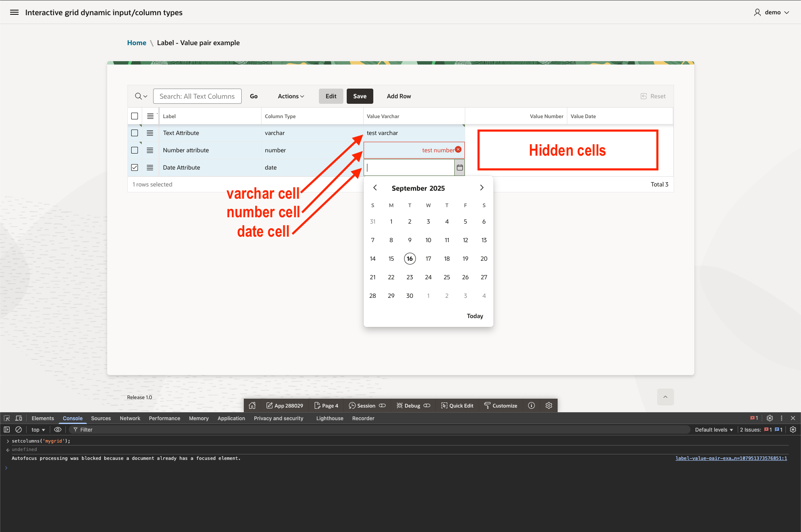Click the Save button

click(359, 96)
